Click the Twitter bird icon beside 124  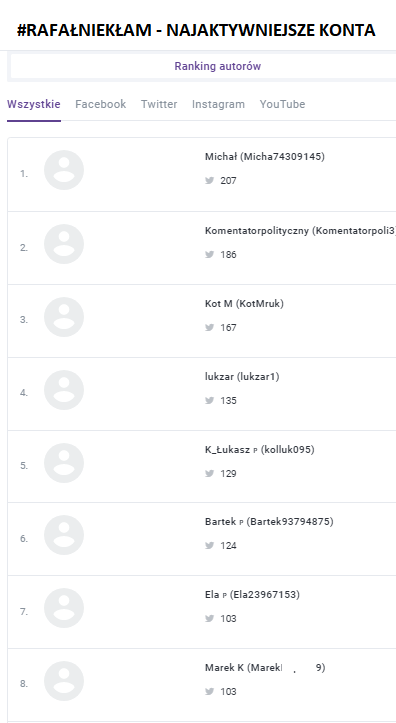click(x=210, y=545)
